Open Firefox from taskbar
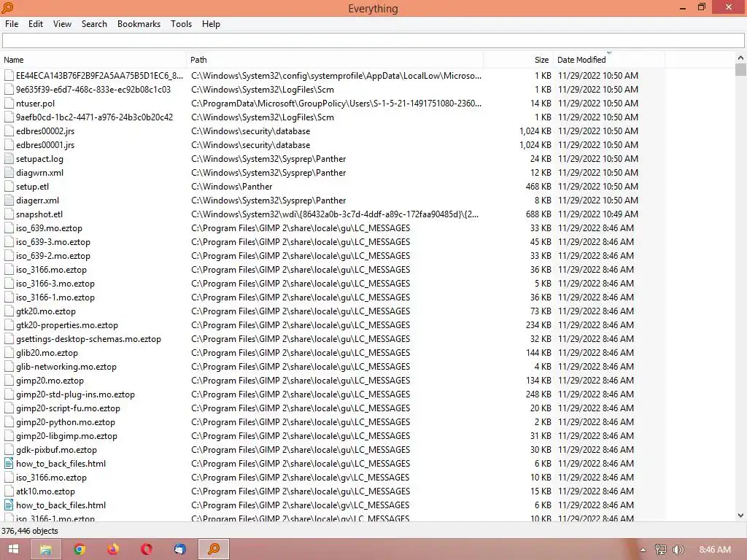The height and width of the screenshot is (560, 747). [113, 549]
